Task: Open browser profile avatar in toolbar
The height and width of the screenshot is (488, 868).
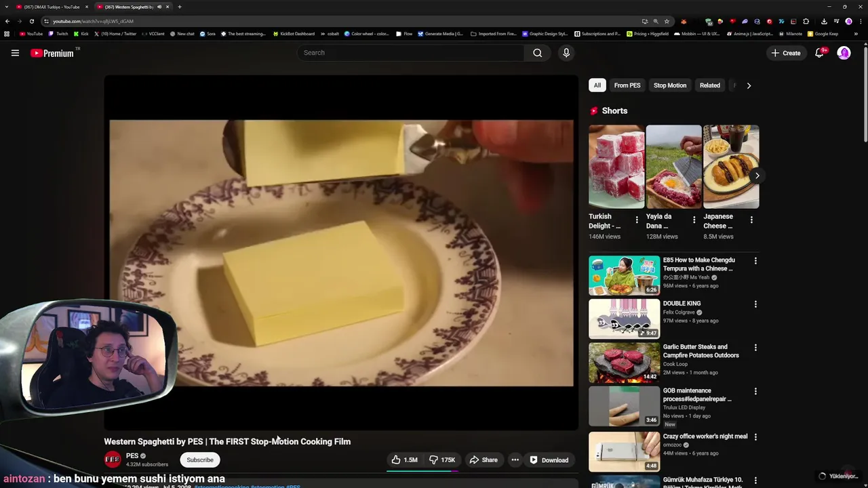Action: (848, 21)
